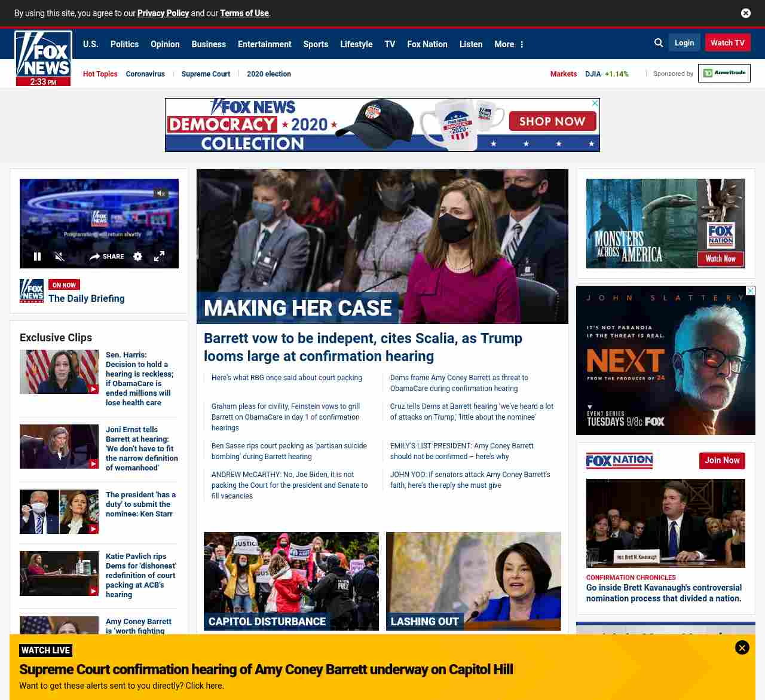Close the privacy policy notice banner
The width and height of the screenshot is (765, 700).
tap(746, 13)
